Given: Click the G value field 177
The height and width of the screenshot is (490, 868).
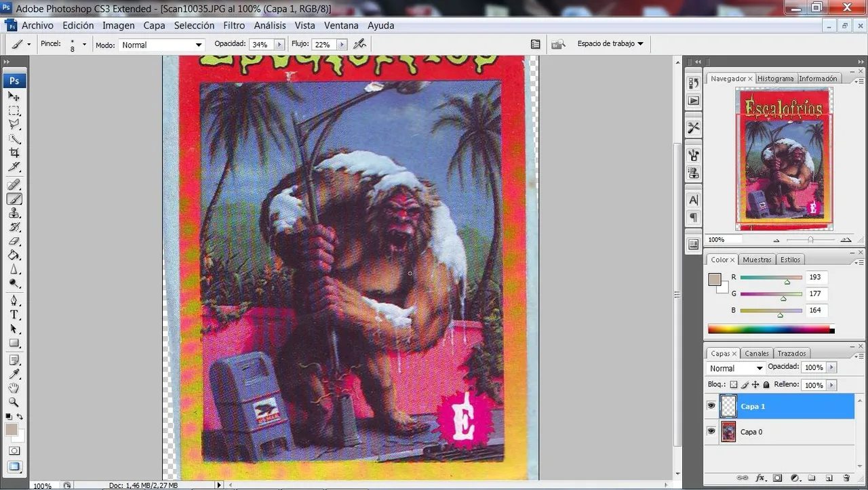Looking at the screenshot, I should point(816,293).
